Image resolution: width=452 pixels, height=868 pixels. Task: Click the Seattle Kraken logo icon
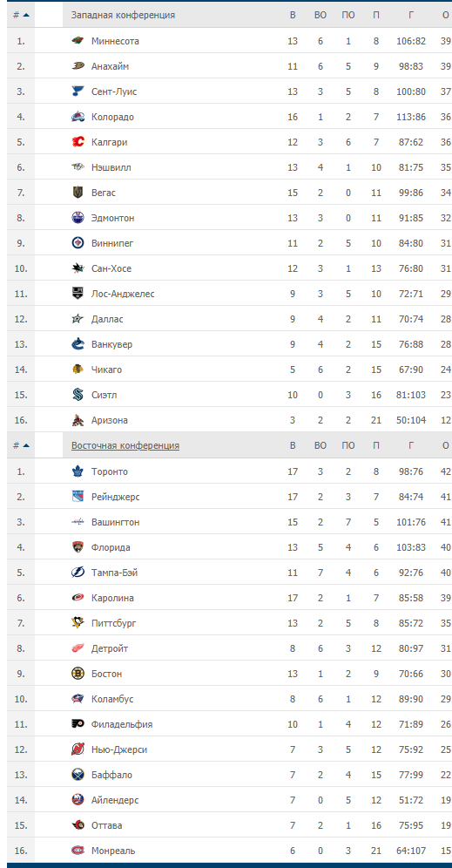pyautogui.click(x=78, y=395)
